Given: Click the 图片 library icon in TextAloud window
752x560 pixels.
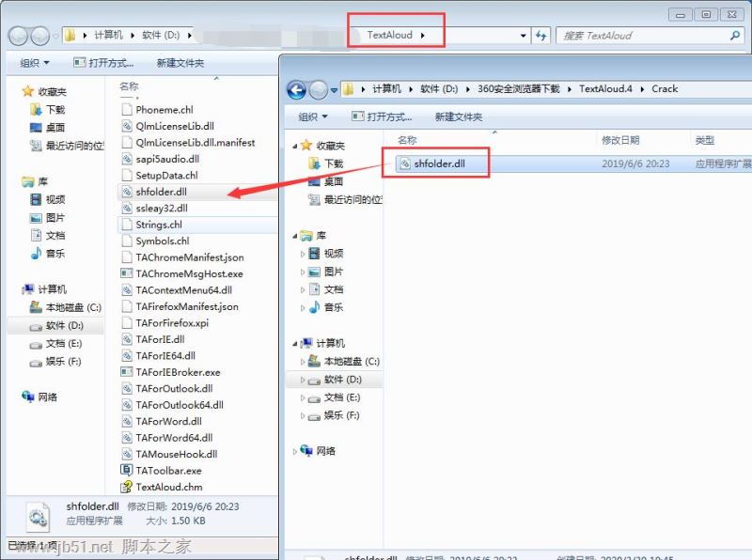Looking at the screenshot, I should click(x=36, y=218).
